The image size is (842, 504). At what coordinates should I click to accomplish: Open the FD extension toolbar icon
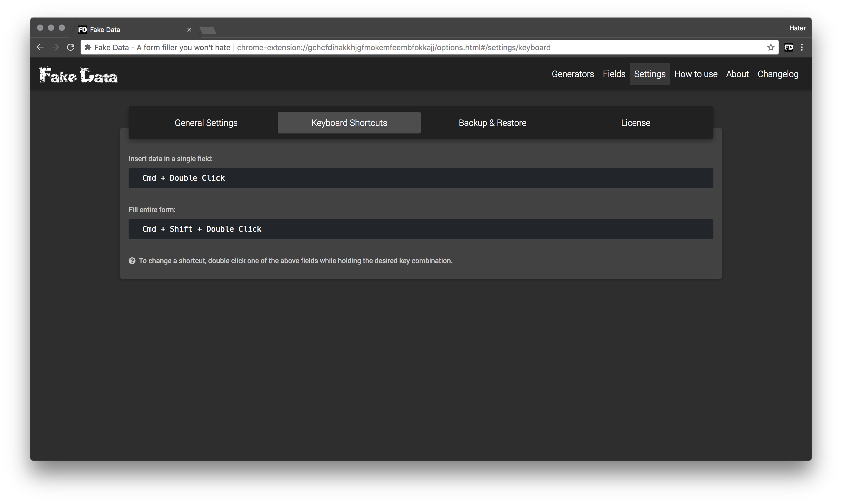[789, 47]
